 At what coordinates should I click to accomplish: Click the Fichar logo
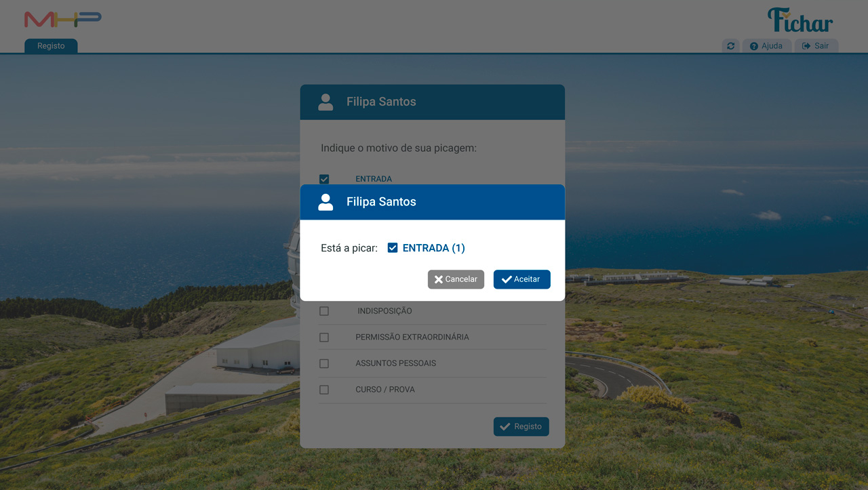coord(800,20)
